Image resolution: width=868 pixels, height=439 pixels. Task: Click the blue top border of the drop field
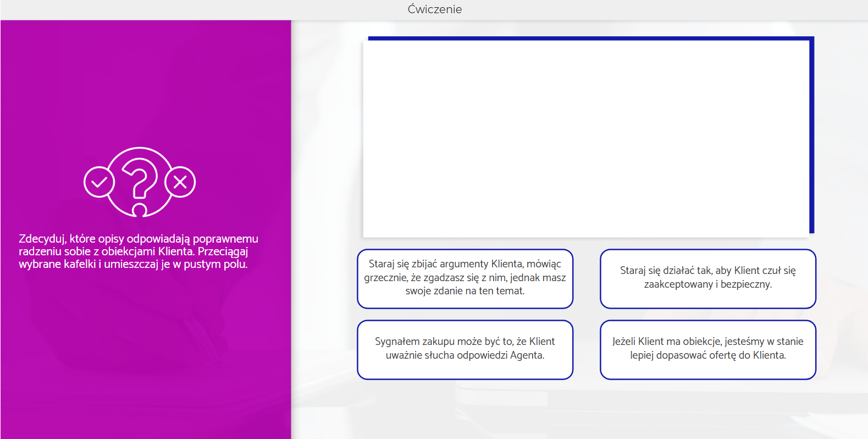(x=588, y=39)
